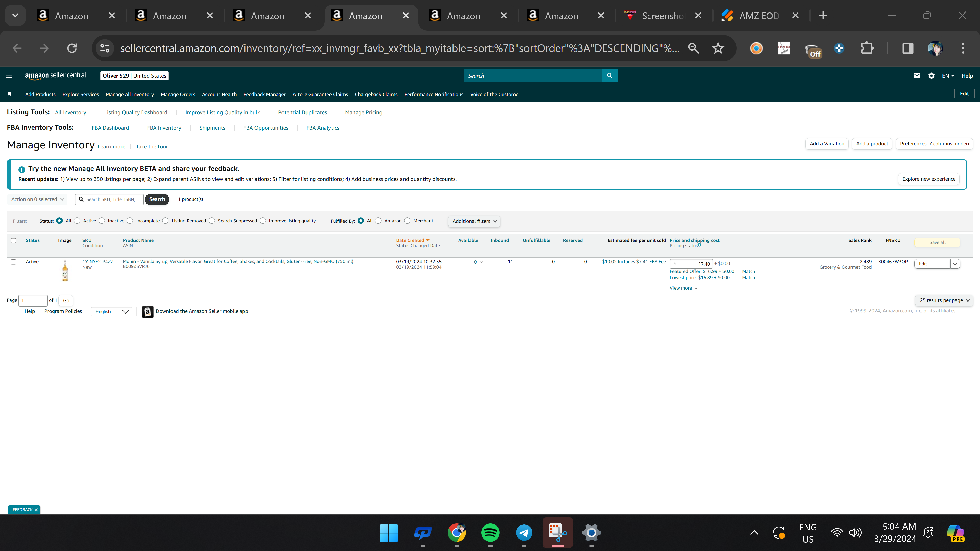Select the Search Suppressed status filter
Screen dimensions: 980x551
click(212, 221)
